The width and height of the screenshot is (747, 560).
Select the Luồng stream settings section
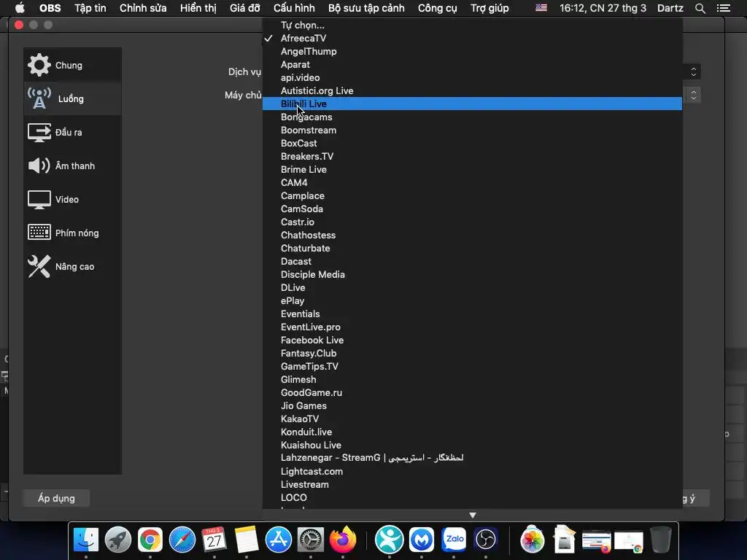[x=72, y=98]
